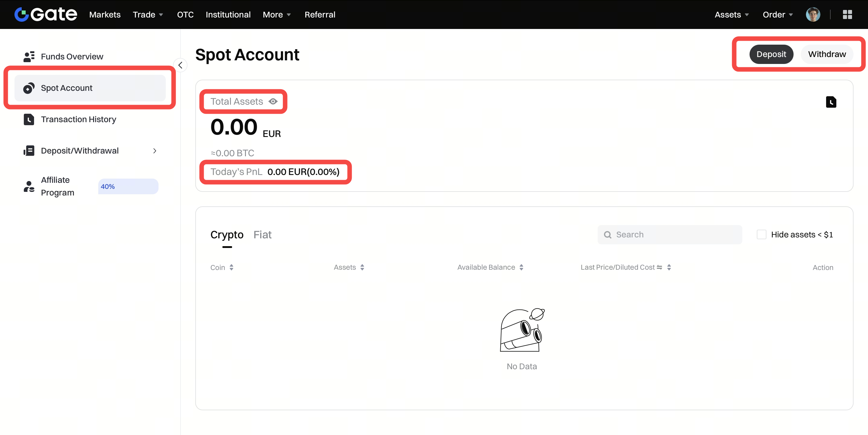868x435 pixels.
Task: Click the Withdraw button
Action: tap(826, 54)
